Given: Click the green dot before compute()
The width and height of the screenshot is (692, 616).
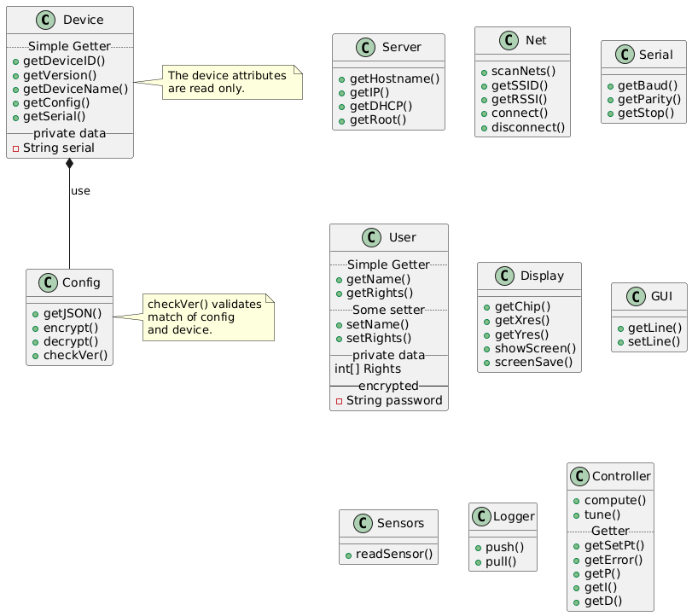Looking at the screenshot, I should click(576, 502).
